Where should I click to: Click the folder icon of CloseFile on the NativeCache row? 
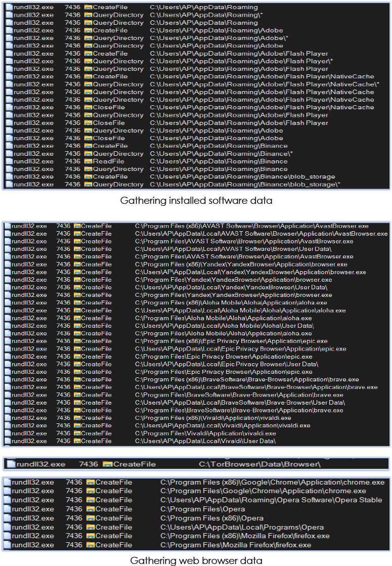(x=88, y=108)
